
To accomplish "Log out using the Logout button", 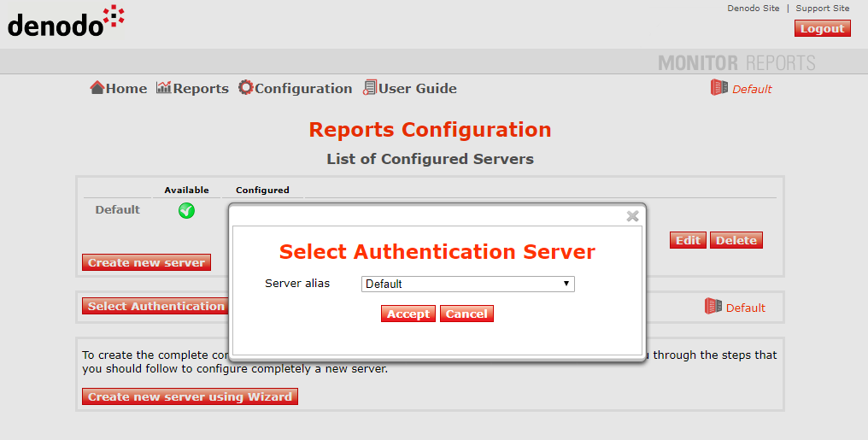I will click(822, 29).
